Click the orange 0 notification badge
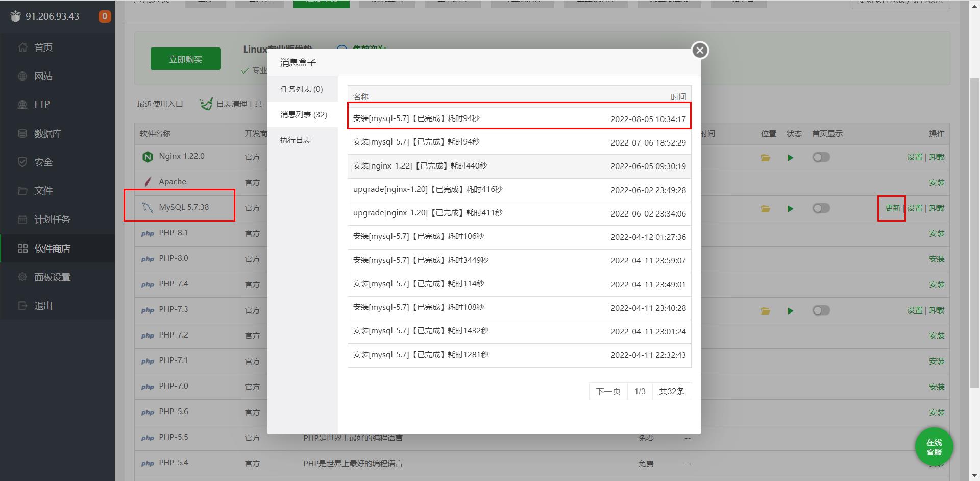The height and width of the screenshot is (481, 980). (105, 16)
